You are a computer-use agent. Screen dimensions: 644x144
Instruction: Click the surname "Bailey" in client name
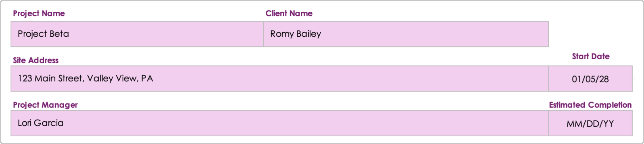pyautogui.click(x=309, y=34)
